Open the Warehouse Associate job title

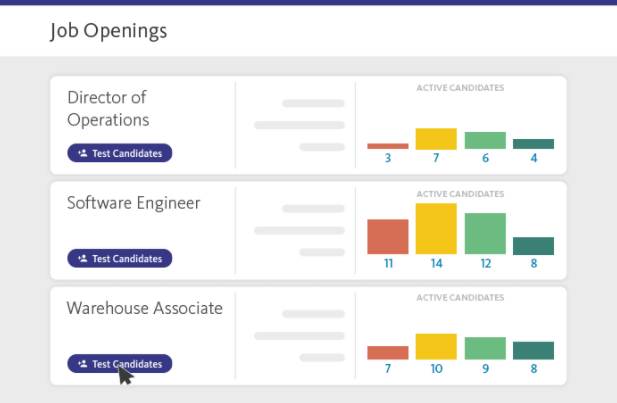(x=144, y=308)
